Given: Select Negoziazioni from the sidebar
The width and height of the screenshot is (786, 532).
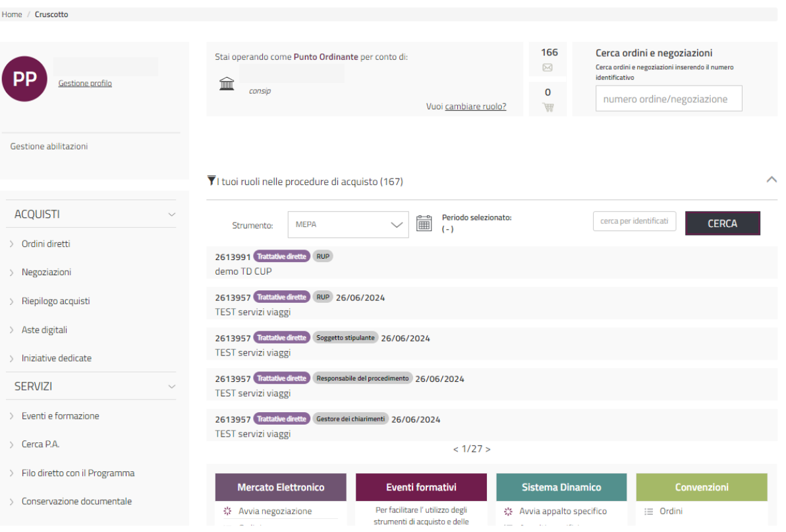Looking at the screenshot, I should pos(46,272).
